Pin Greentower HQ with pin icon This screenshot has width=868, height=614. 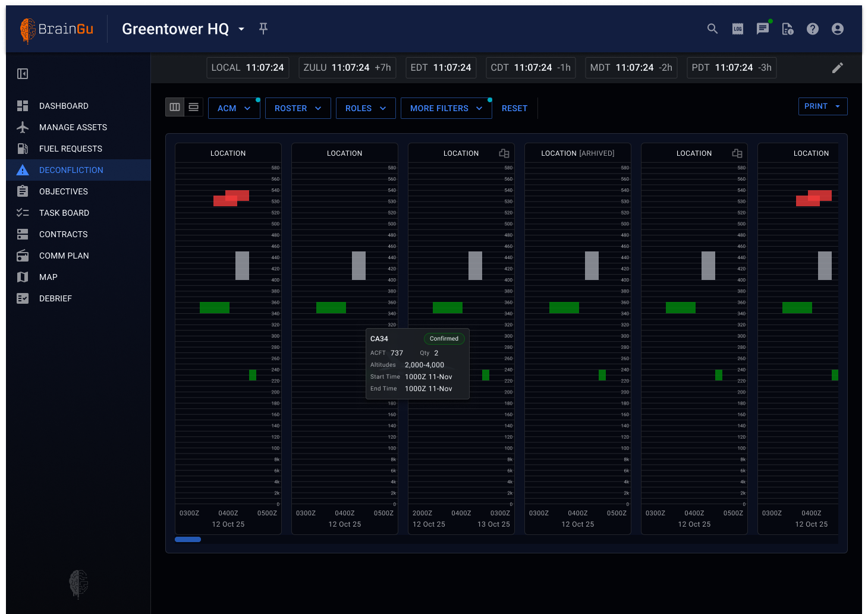point(263,29)
